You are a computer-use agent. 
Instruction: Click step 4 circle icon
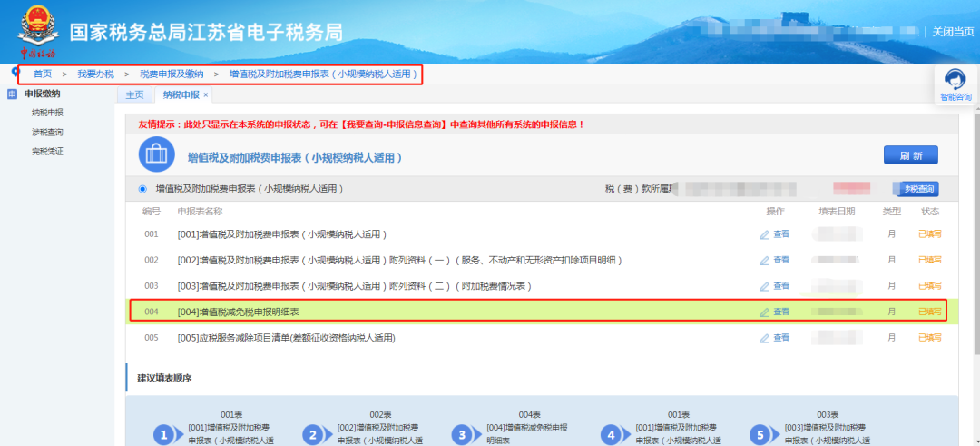pyautogui.click(x=611, y=435)
